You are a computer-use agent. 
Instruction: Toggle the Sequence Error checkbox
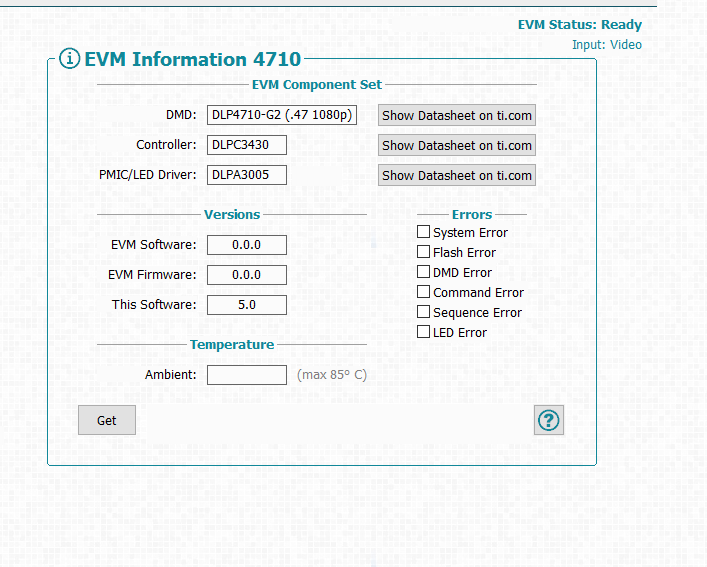tap(423, 311)
